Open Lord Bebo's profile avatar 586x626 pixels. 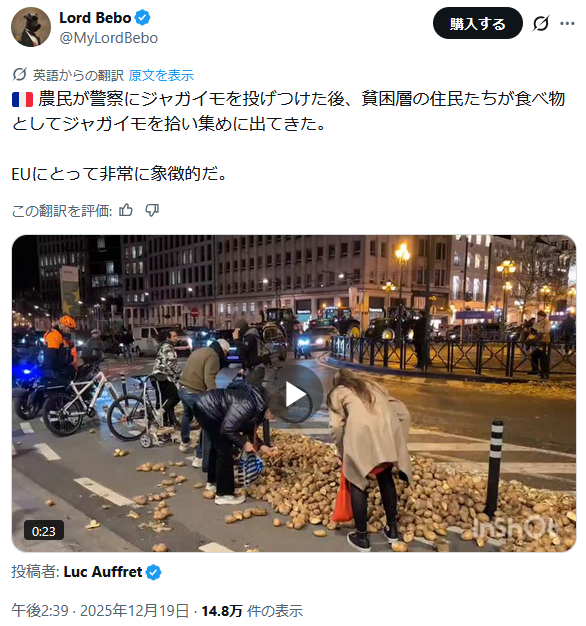(31, 27)
